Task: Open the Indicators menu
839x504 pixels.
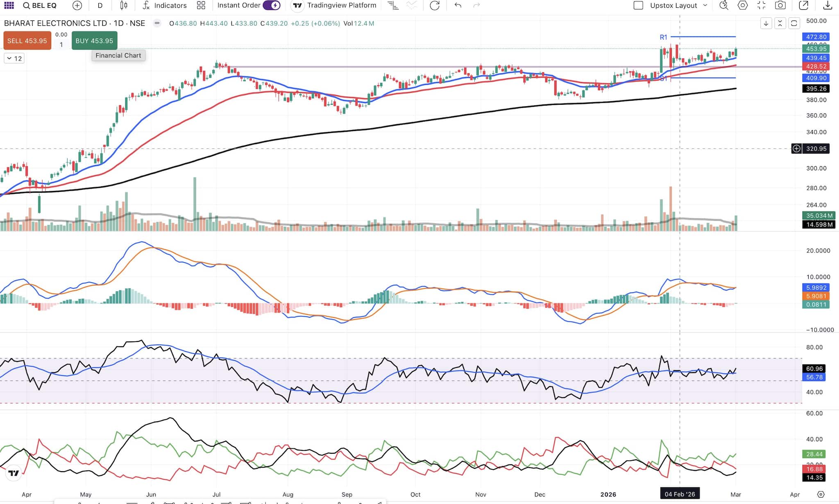Action: click(165, 5)
